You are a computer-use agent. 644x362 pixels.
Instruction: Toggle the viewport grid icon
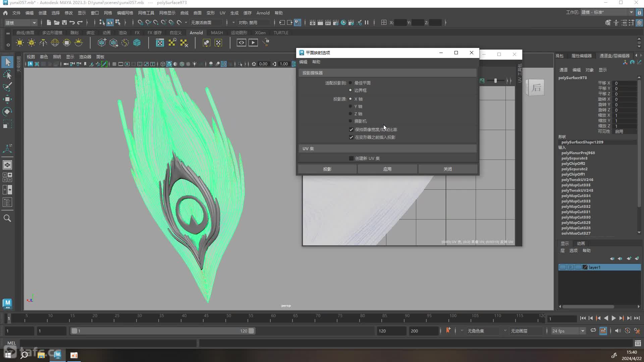(114, 64)
